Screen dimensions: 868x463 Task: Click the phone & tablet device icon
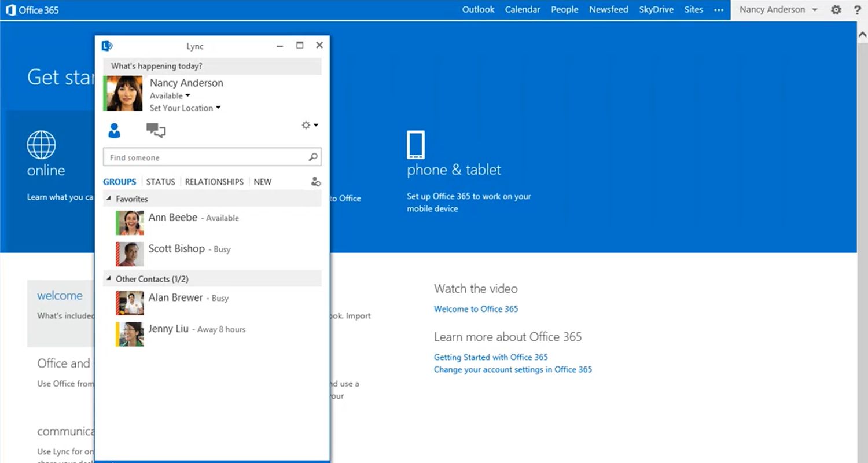(x=415, y=145)
